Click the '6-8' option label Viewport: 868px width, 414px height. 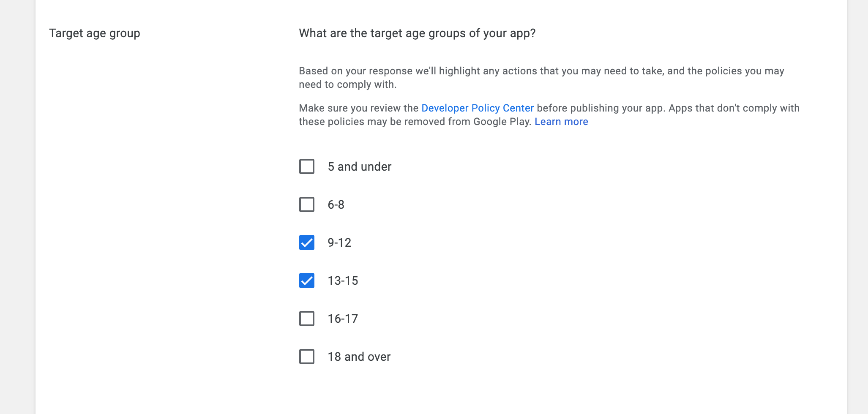[x=336, y=204]
